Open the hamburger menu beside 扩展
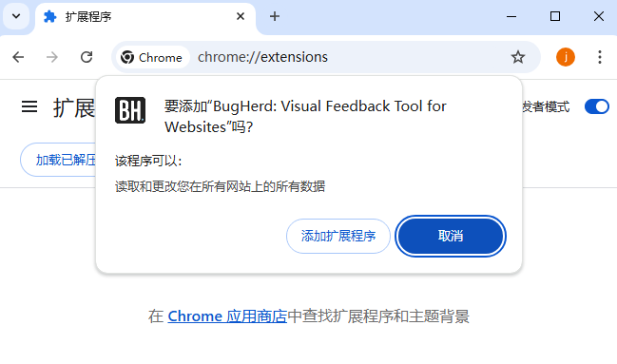617x364 pixels. (x=29, y=106)
